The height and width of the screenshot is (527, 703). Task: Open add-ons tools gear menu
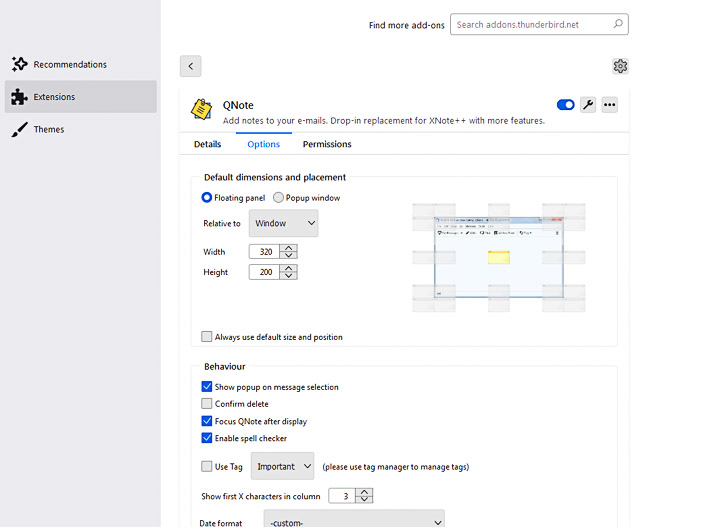pos(620,66)
